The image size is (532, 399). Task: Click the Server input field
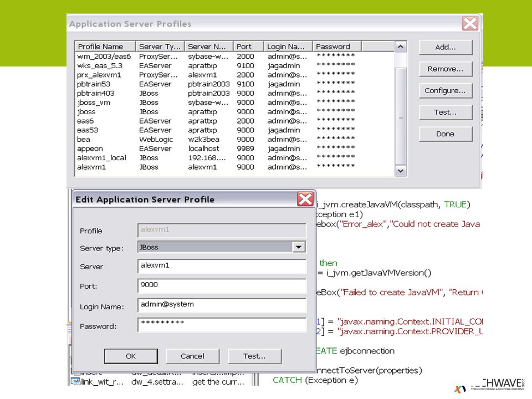click(x=222, y=265)
